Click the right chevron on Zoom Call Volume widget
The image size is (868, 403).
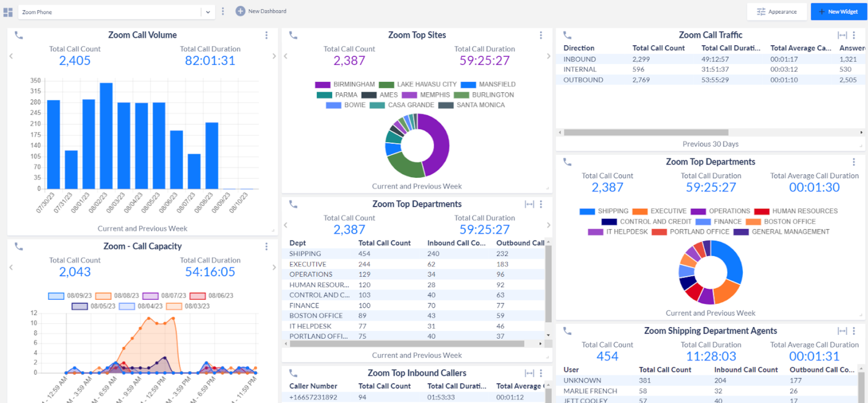[x=274, y=56]
